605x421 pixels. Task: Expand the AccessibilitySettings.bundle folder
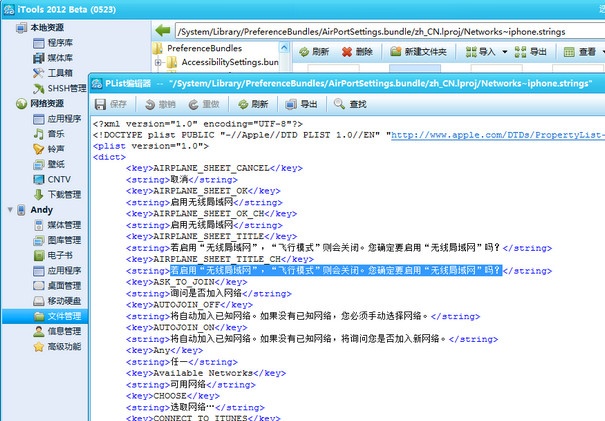158,63
